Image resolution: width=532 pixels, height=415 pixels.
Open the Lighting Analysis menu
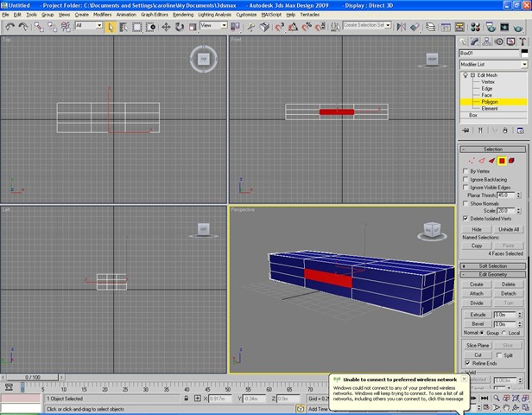(214, 15)
